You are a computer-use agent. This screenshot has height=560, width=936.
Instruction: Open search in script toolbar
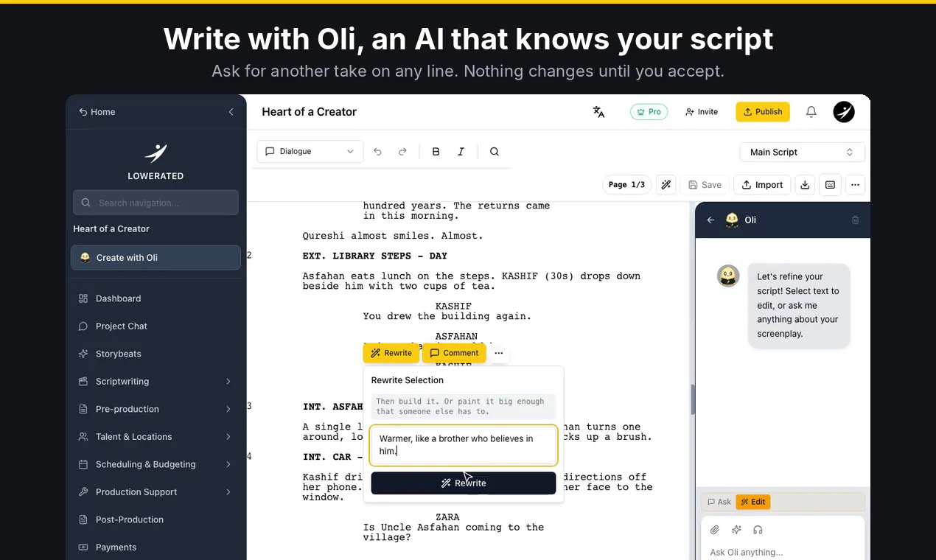495,152
